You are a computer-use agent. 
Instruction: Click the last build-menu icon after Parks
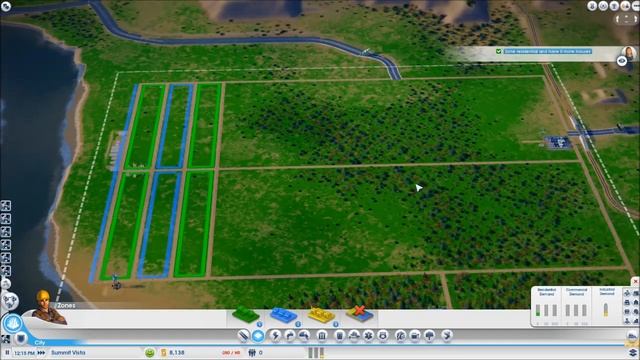click(x=447, y=336)
